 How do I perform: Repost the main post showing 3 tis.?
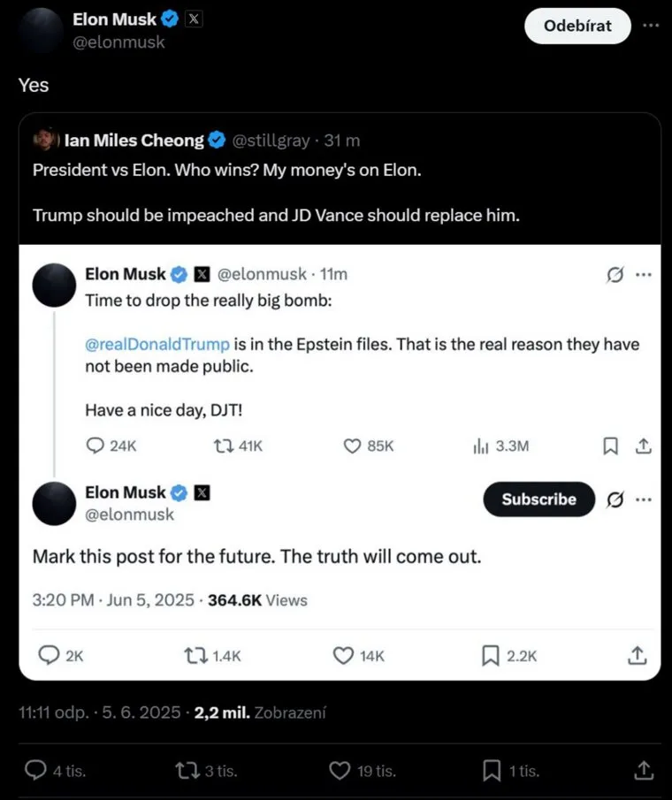pos(186,771)
